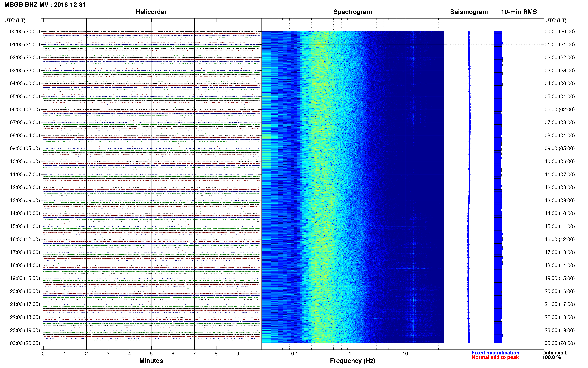Image resolution: width=588 pixels, height=368 pixels.
Task: Select left time label '21:00 (17:00)'
Action: click(x=25, y=304)
